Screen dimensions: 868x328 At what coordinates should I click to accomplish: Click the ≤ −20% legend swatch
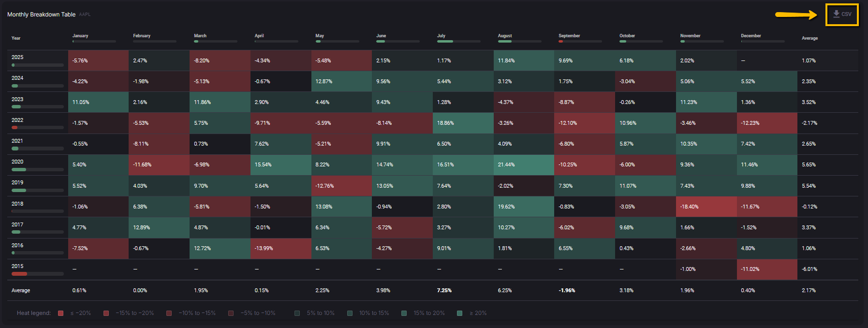(x=61, y=313)
